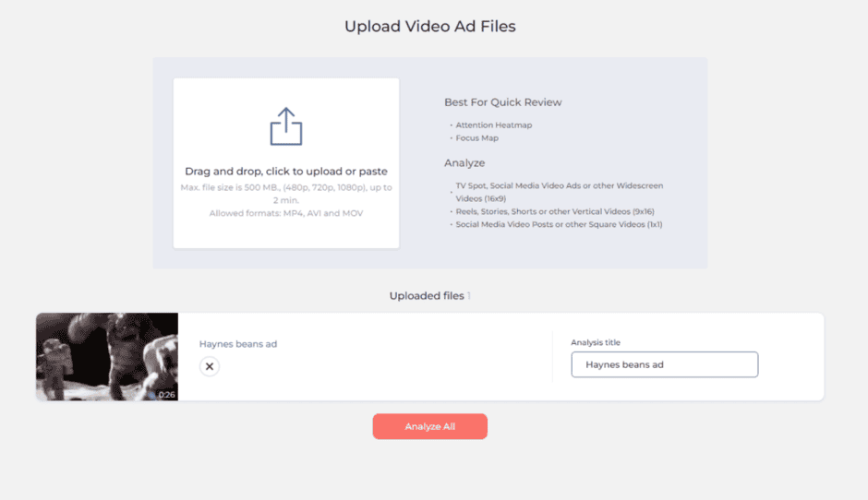
Task: Click the 'Max. file size is 500 MB' note
Action: click(x=285, y=194)
